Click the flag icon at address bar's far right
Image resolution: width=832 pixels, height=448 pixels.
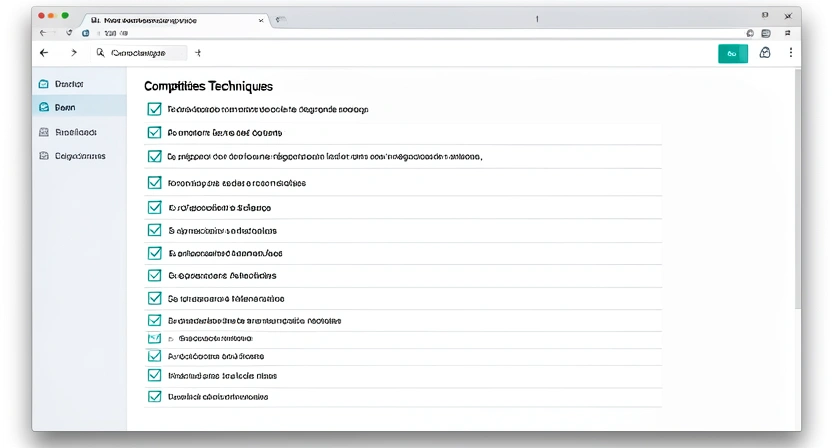787,33
